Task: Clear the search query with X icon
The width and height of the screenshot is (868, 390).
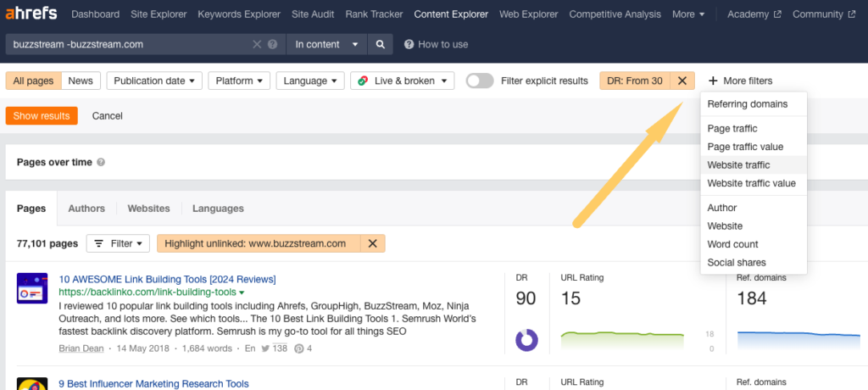Action: pos(257,44)
